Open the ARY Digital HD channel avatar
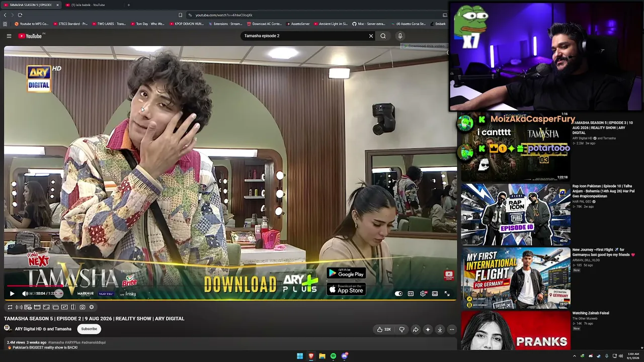This screenshot has height=362, width=644. tap(8, 329)
